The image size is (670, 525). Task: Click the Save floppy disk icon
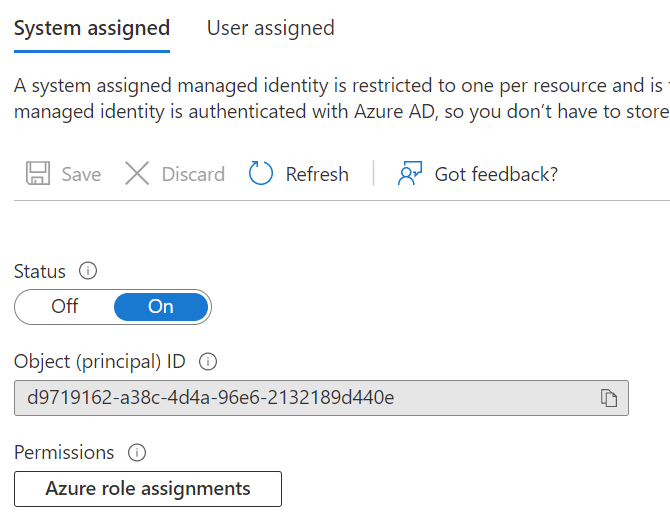(x=38, y=174)
